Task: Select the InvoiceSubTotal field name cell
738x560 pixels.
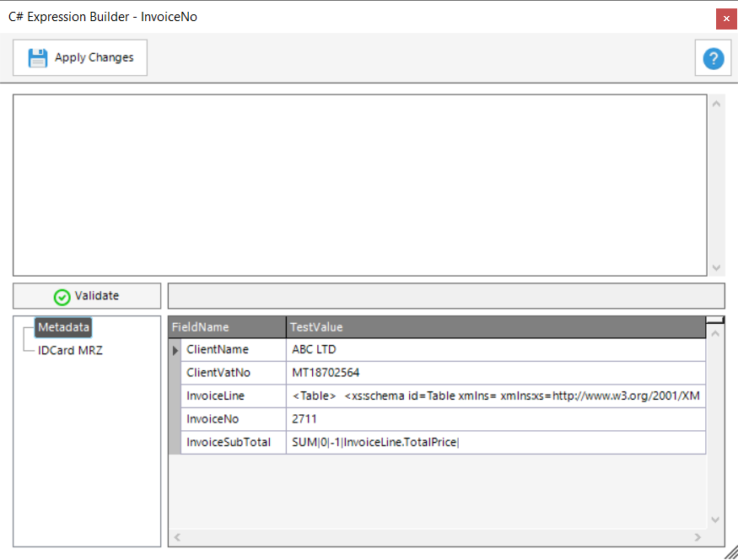Action: tap(229, 442)
